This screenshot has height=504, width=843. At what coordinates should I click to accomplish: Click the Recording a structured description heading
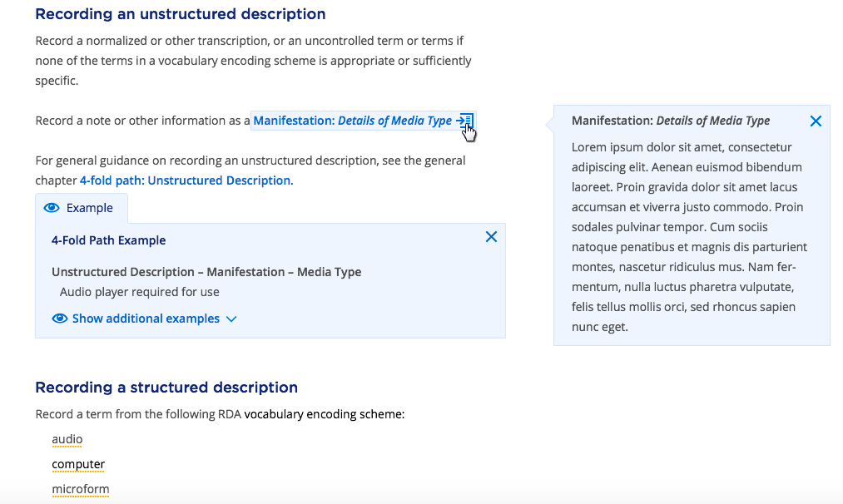[166, 388]
